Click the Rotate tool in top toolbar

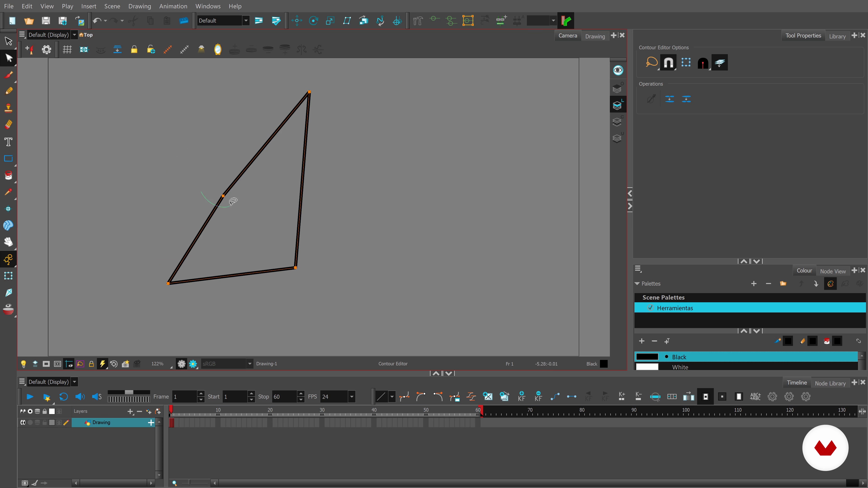tap(313, 21)
